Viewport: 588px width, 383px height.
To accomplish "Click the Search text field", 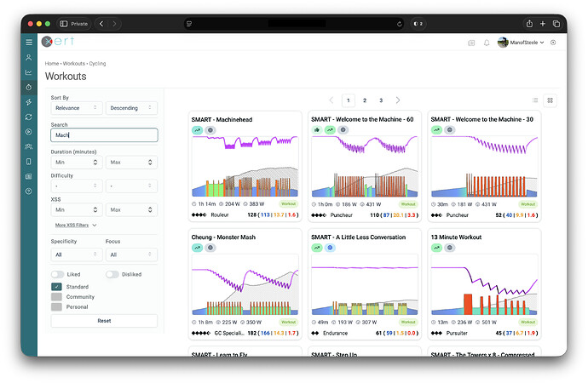I will tap(104, 134).
